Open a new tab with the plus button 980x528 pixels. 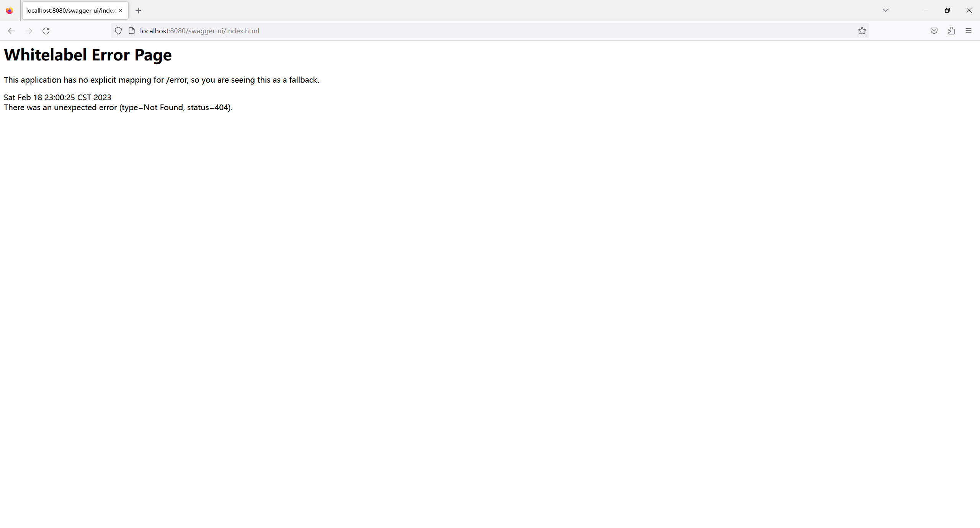pyautogui.click(x=138, y=10)
